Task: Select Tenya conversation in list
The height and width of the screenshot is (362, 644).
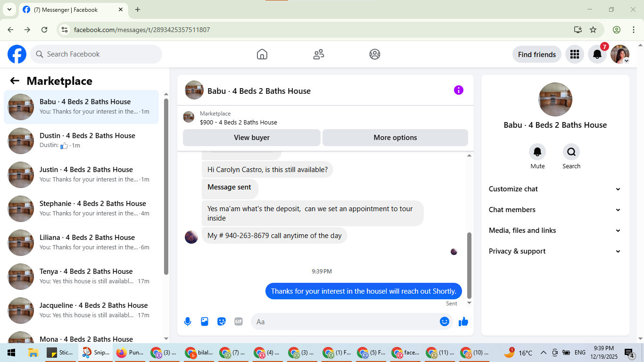Action: [81, 277]
